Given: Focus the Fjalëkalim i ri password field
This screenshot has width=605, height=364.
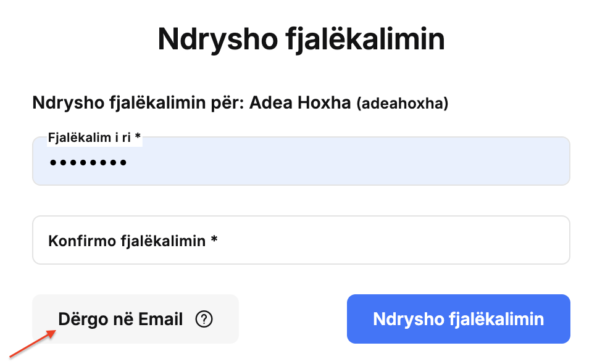Looking at the screenshot, I should 301,161.
